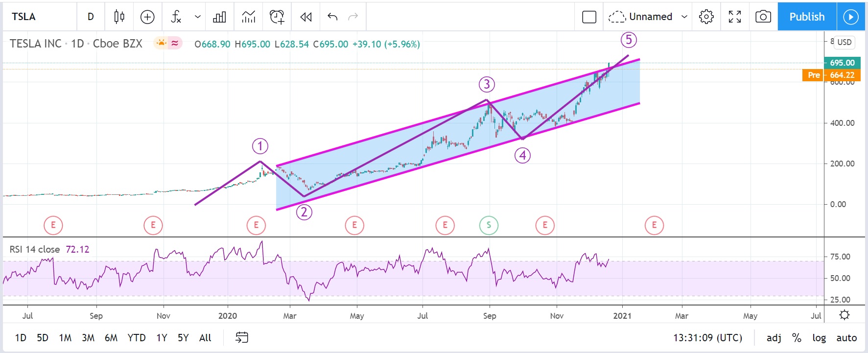The image size is (868, 353).
Task: Click the earnings E marker under Jul 2019
Action: tap(53, 225)
